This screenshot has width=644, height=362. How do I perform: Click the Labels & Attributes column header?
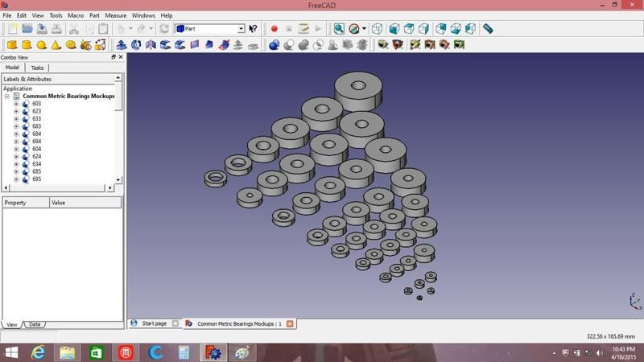(58, 79)
